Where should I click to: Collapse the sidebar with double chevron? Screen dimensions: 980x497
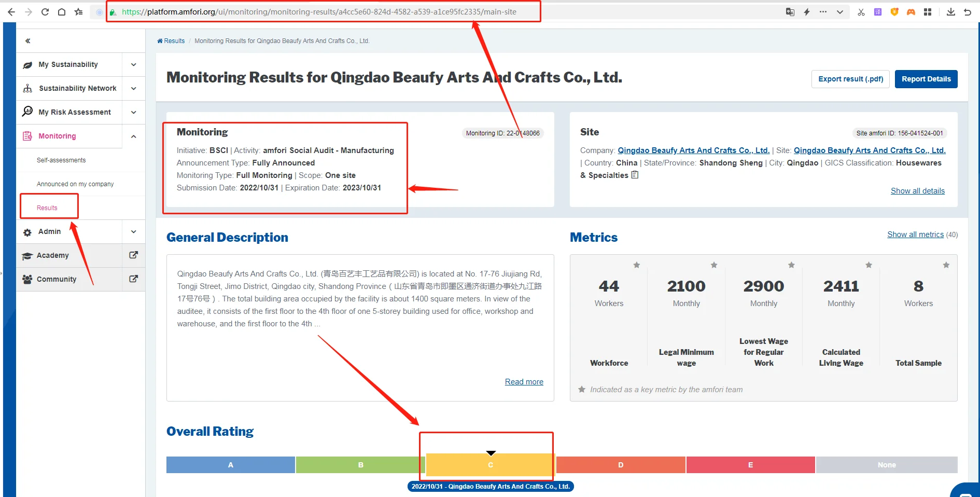28,40
